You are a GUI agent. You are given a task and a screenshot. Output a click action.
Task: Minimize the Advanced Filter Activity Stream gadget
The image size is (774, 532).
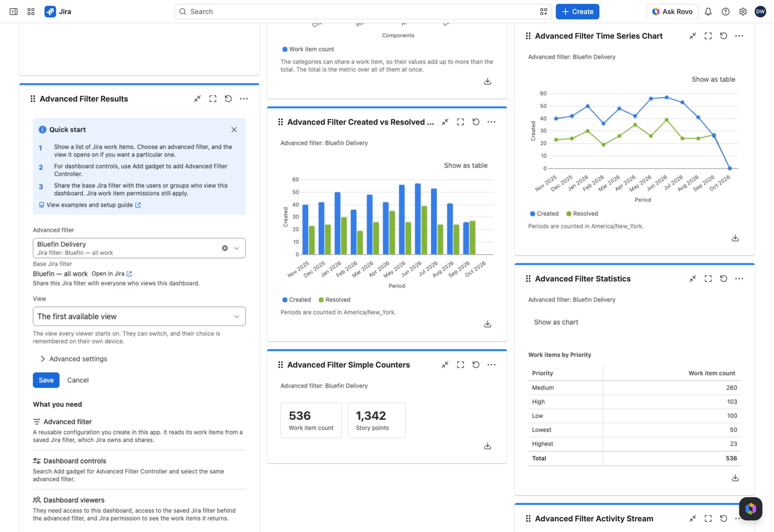click(693, 518)
